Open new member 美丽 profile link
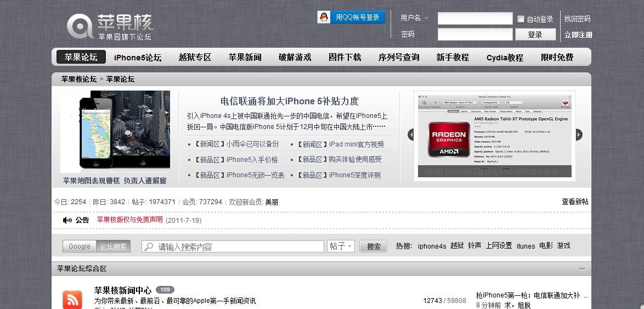The height and width of the screenshot is (309, 644). [x=272, y=202]
